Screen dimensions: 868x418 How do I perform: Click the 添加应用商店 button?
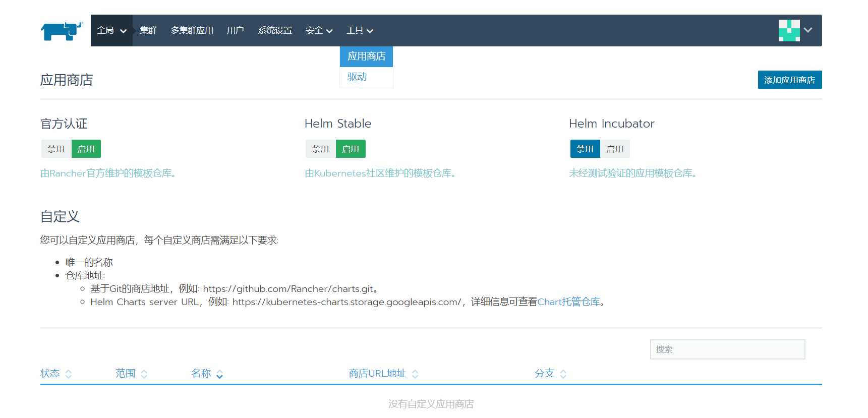[789, 80]
